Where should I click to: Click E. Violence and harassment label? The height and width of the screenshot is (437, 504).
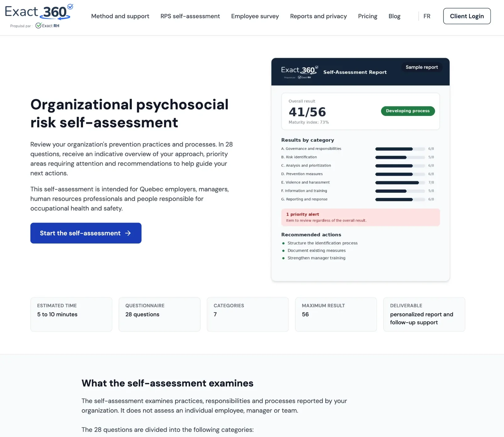[x=305, y=182]
